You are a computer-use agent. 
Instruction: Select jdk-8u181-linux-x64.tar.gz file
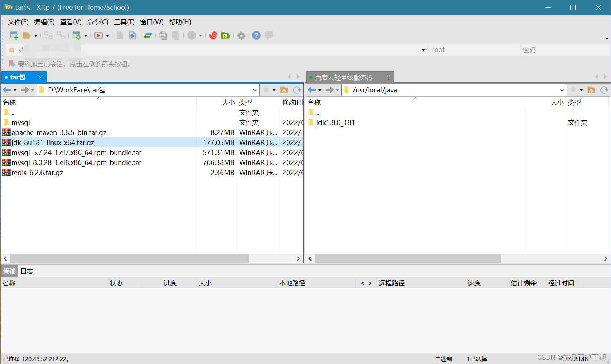(x=53, y=143)
